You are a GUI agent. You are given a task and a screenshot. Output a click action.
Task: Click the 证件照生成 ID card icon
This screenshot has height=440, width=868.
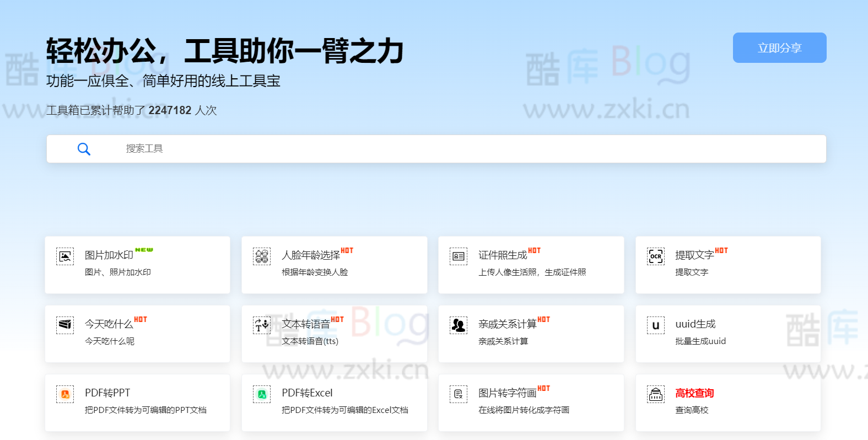tap(459, 256)
